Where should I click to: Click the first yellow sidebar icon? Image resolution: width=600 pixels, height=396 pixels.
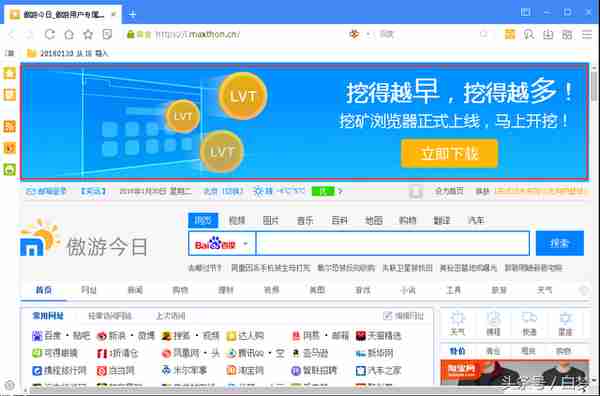[x=10, y=73]
